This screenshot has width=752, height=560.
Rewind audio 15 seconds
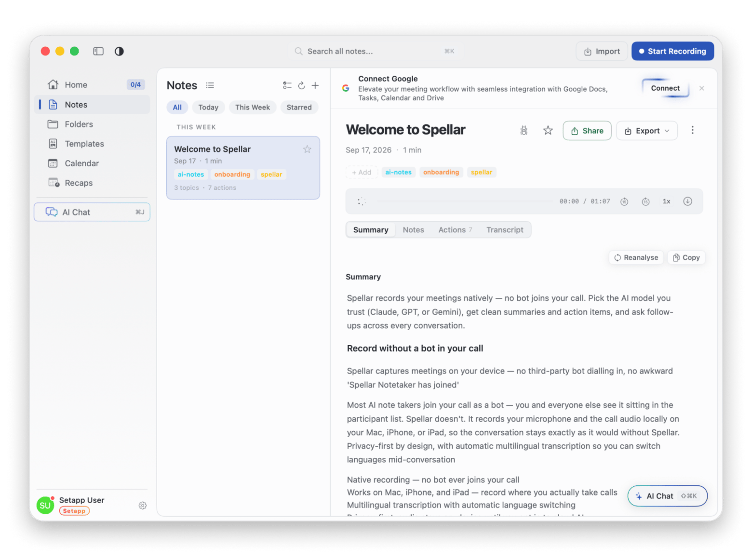tap(624, 201)
